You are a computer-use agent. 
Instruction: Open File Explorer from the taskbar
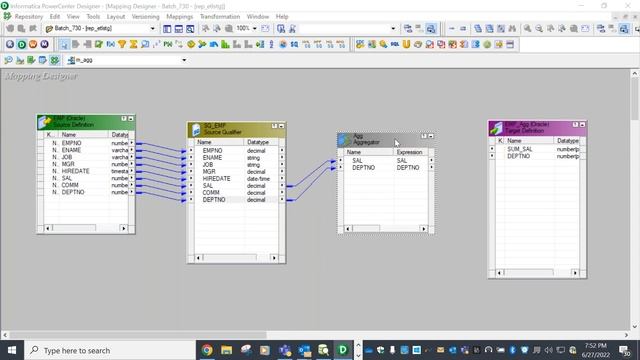(227, 350)
